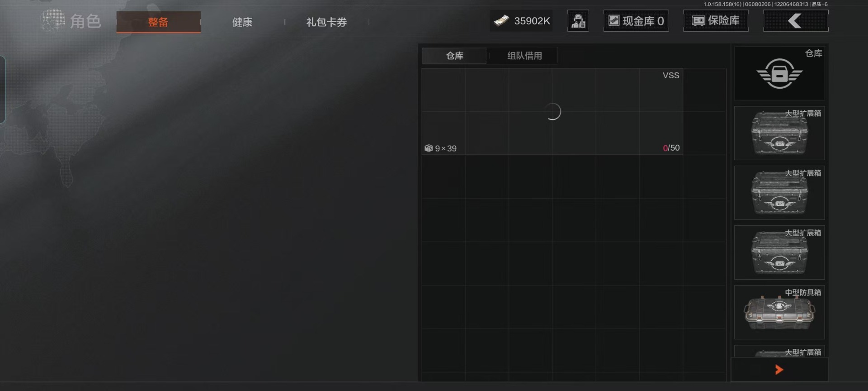Switch to 组队借用 team borrow tab
868x391 pixels.
524,56
